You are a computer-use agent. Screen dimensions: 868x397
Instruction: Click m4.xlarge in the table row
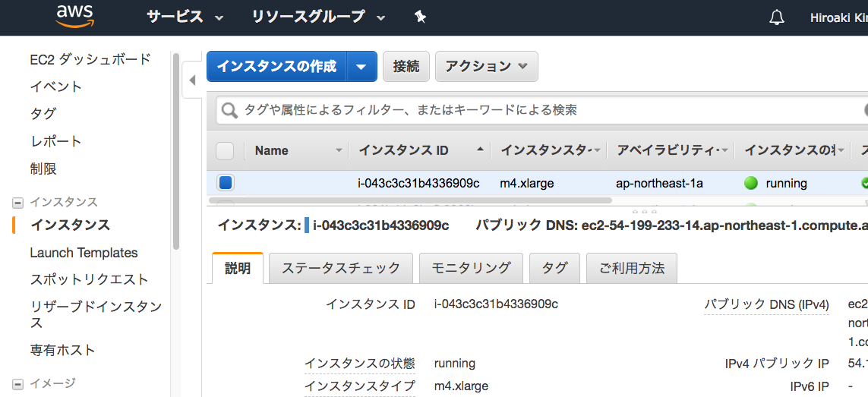click(x=527, y=183)
